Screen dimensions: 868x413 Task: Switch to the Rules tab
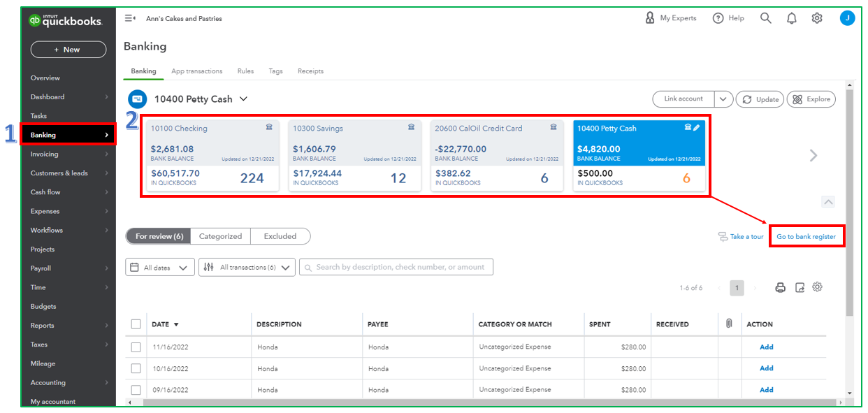[245, 71]
